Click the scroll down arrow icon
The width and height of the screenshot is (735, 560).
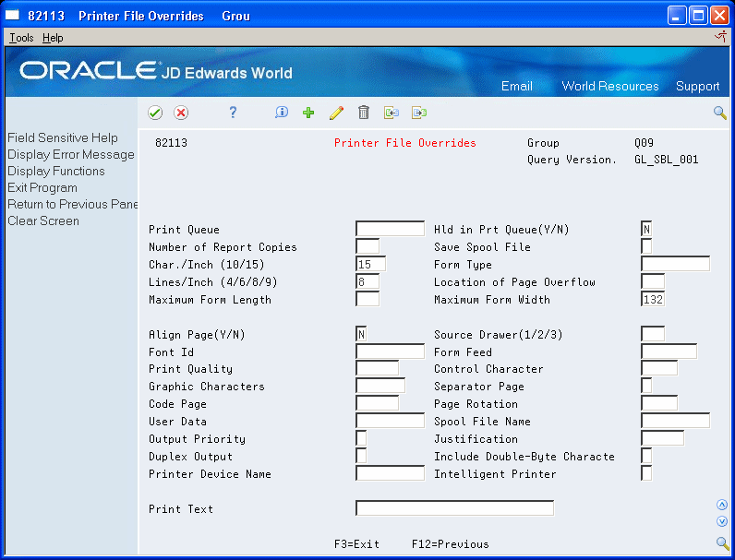[x=722, y=521]
